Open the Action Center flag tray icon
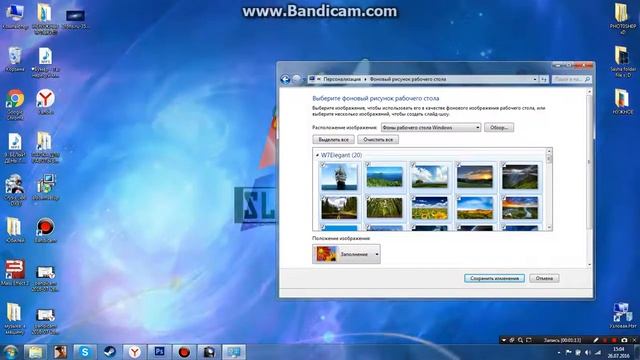Image resolution: width=640 pixels, height=360 pixels. click(568, 352)
